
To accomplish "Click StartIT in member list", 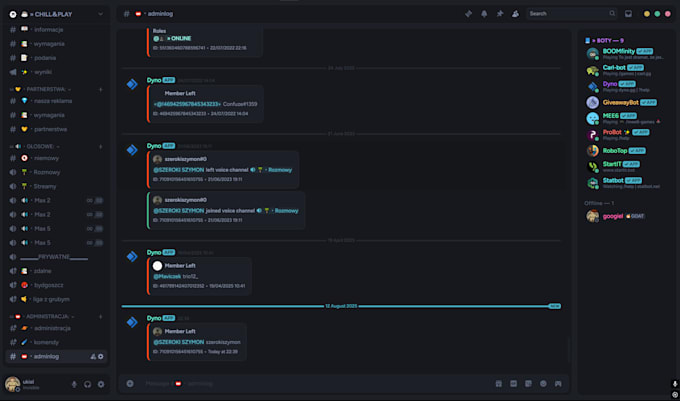I will pyautogui.click(x=625, y=166).
